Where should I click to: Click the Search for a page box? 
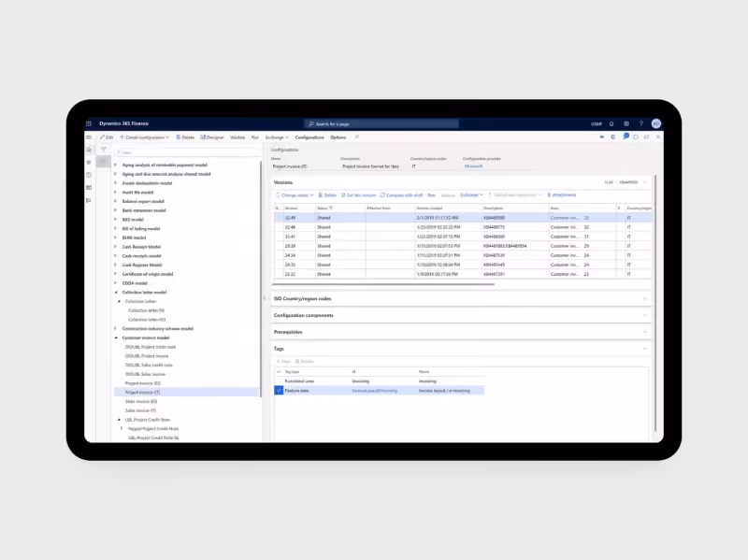(x=381, y=124)
